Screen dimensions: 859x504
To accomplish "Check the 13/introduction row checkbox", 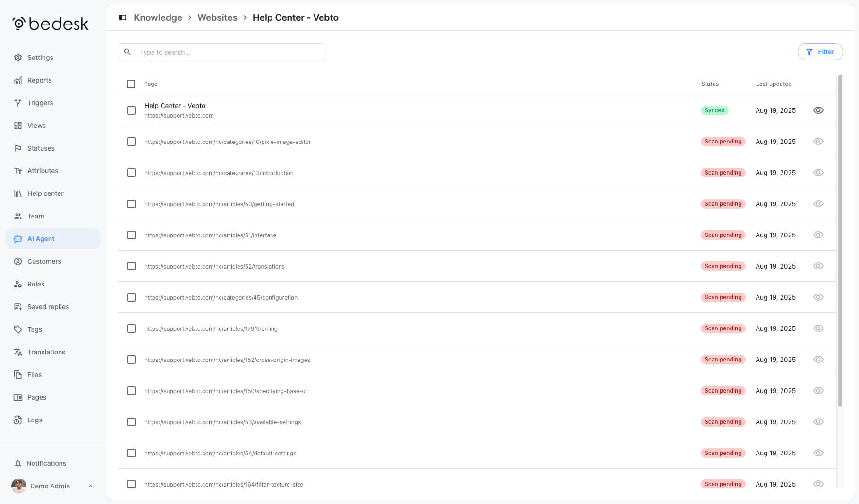I will 131,173.
